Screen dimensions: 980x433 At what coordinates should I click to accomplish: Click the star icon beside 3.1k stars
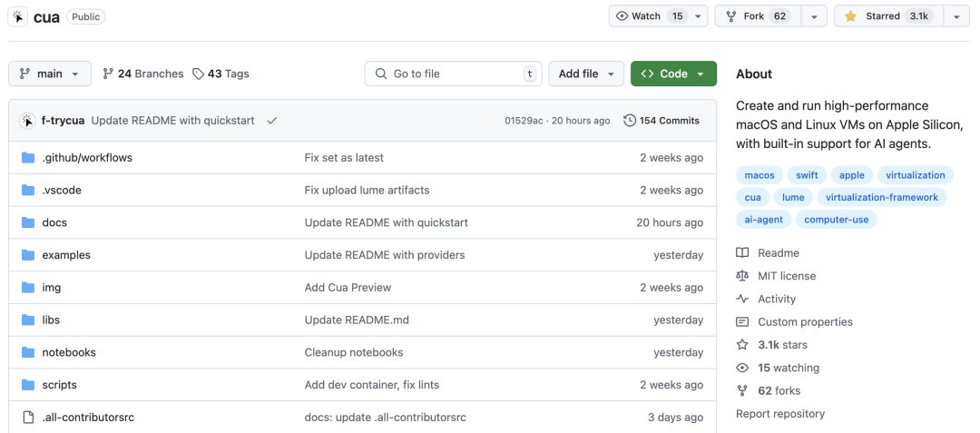point(742,345)
